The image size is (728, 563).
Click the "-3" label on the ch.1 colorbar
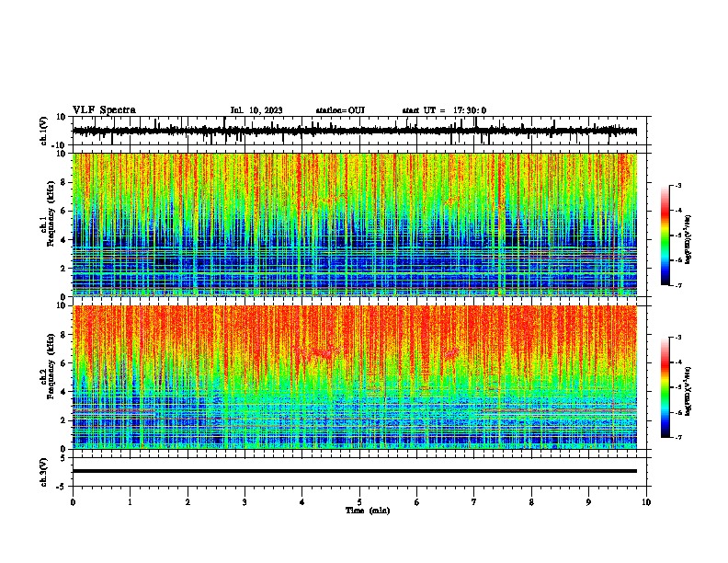point(678,186)
